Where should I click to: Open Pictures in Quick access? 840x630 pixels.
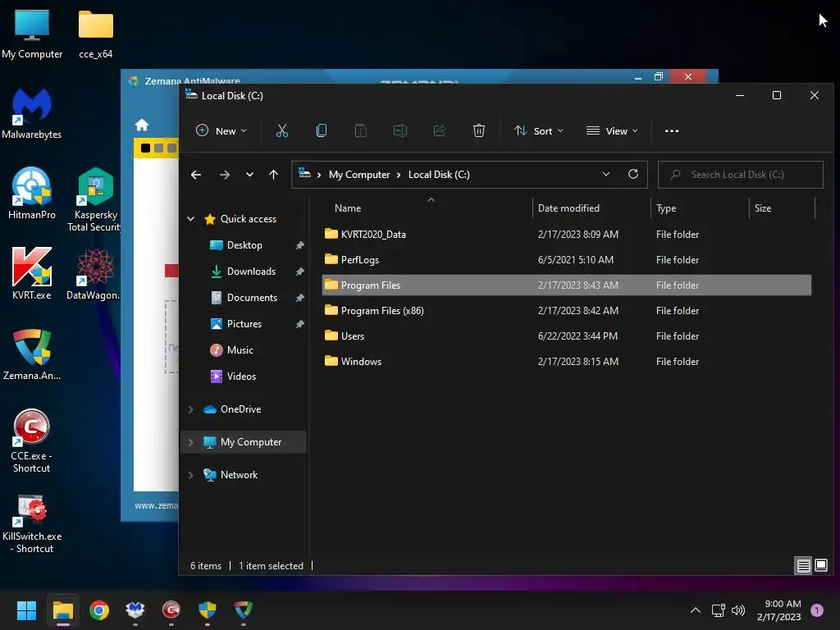tap(244, 323)
